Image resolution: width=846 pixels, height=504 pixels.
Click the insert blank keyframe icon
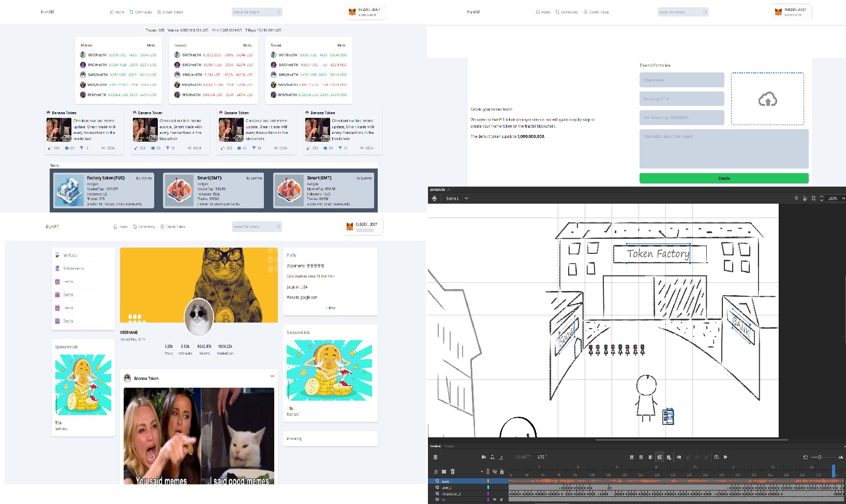tap(641, 457)
